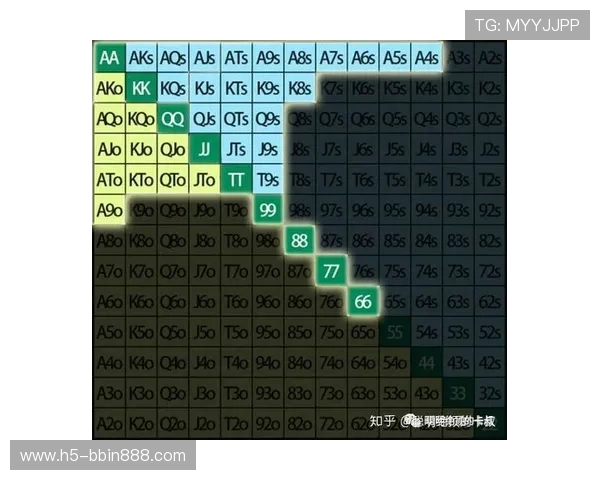The height and width of the screenshot is (480, 600).
Task: Select the T9s suited connector cell
Action: [267, 180]
